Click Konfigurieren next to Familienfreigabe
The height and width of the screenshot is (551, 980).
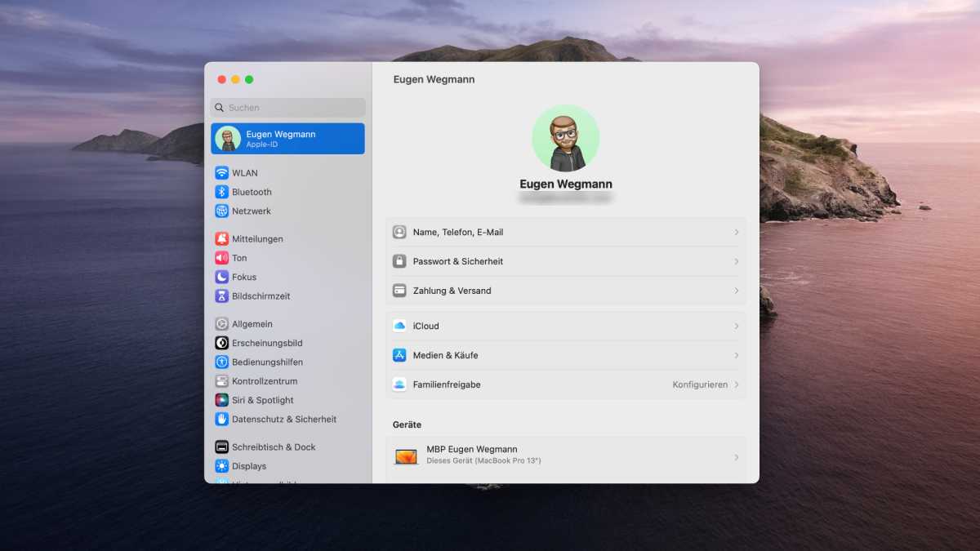pos(700,384)
